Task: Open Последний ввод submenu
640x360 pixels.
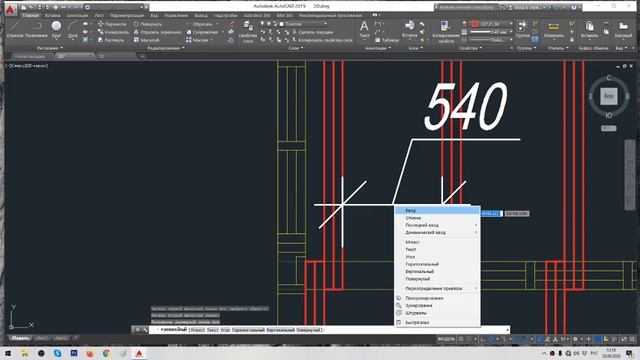Action: 437,225
